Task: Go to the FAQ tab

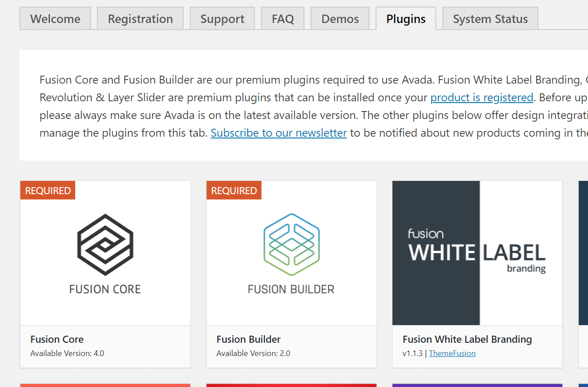Action: coord(283,19)
